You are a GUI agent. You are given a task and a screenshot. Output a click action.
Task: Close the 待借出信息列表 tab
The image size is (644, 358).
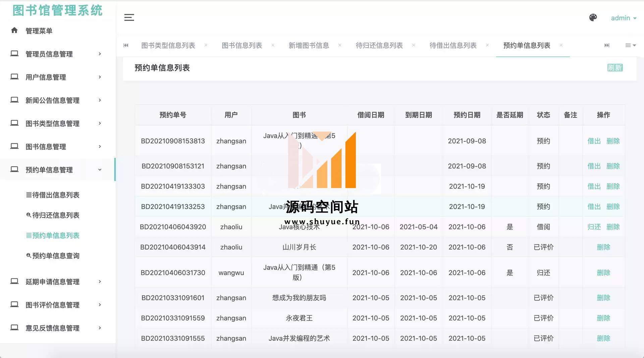[x=487, y=45]
